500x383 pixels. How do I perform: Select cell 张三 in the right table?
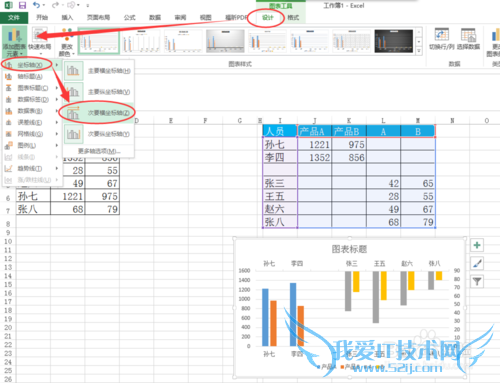pos(280,183)
